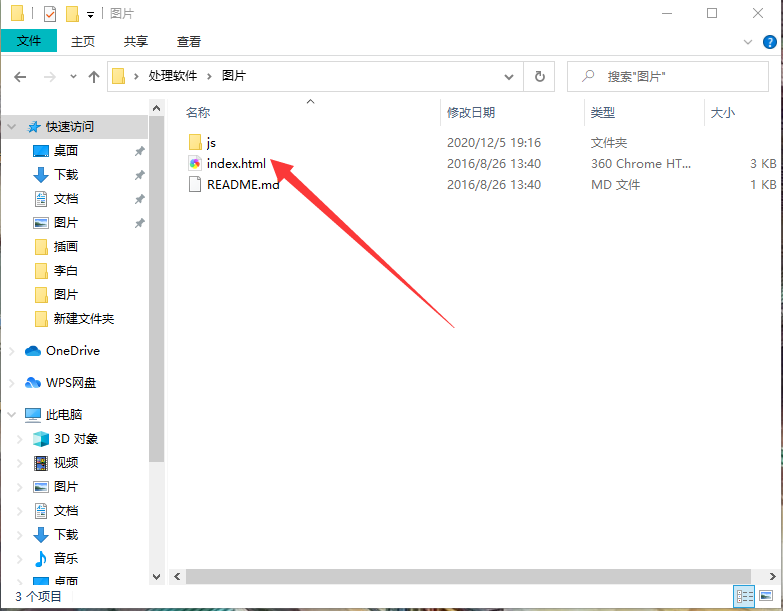
Task: Select the index.html file
Action: 236,163
